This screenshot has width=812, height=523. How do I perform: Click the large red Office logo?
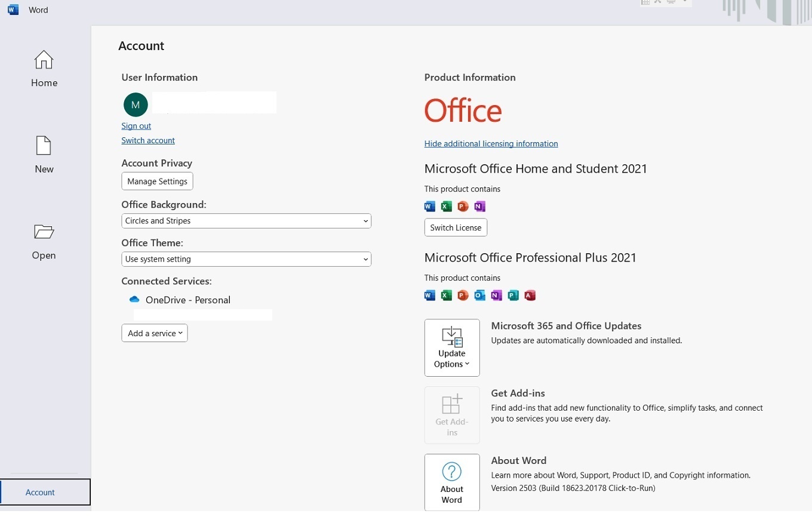click(x=463, y=110)
